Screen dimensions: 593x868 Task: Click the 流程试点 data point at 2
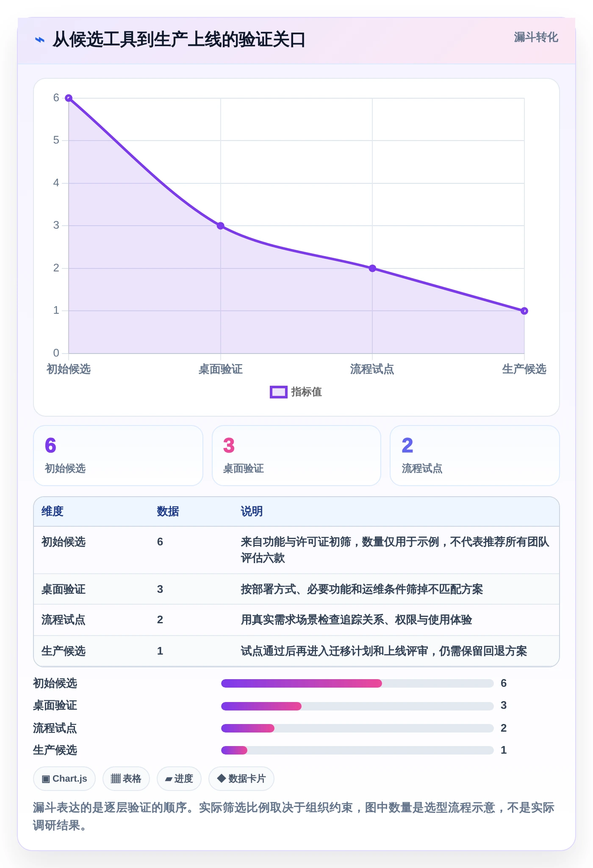point(372,268)
